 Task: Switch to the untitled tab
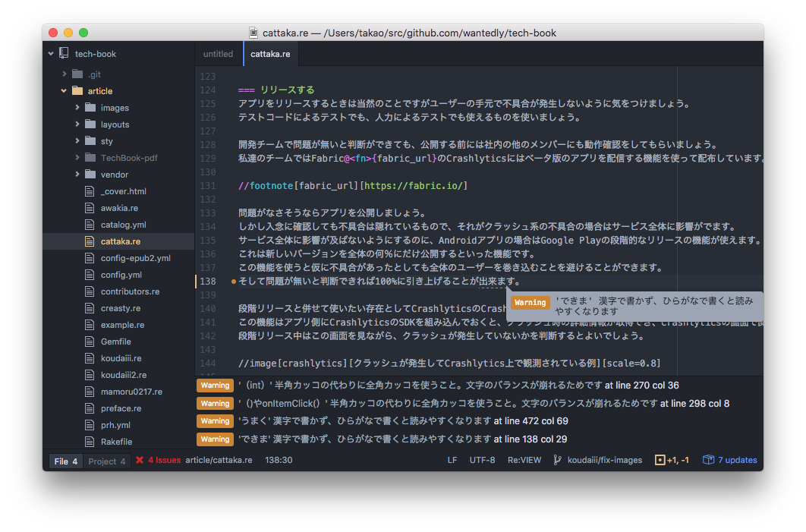click(x=219, y=54)
